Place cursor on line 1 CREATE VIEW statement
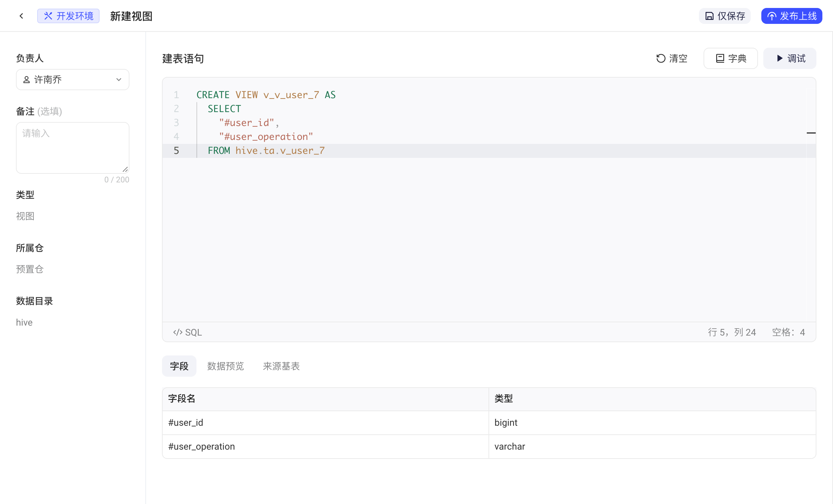This screenshot has height=504, width=833. [266, 94]
